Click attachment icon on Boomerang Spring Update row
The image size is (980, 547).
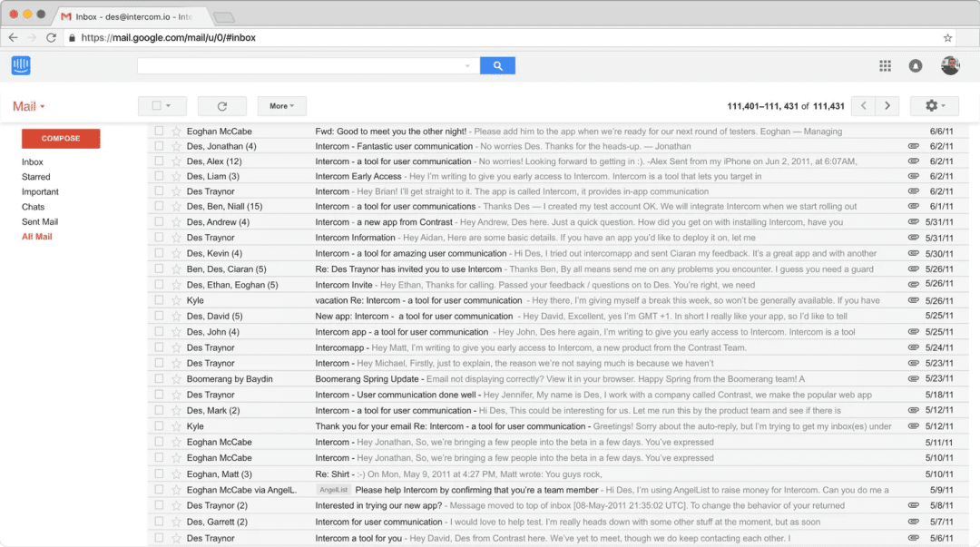tap(913, 379)
